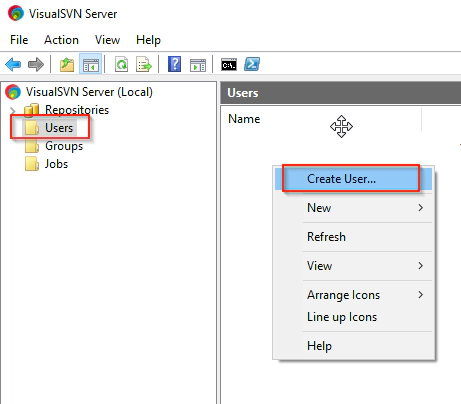Open the View menu in menu bar
The image size is (461, 404).
click(x=107, y=40)
